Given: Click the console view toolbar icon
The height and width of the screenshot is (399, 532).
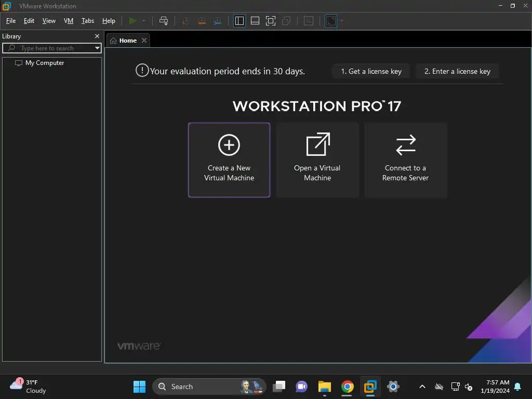Looking at the screenshot, I should [x=309, y=21].
